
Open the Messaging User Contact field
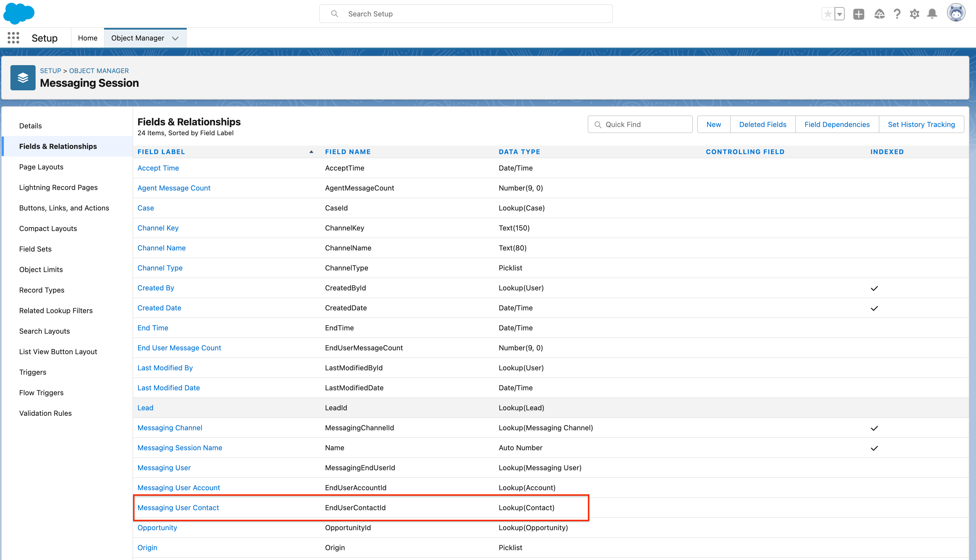click(178, 508)
